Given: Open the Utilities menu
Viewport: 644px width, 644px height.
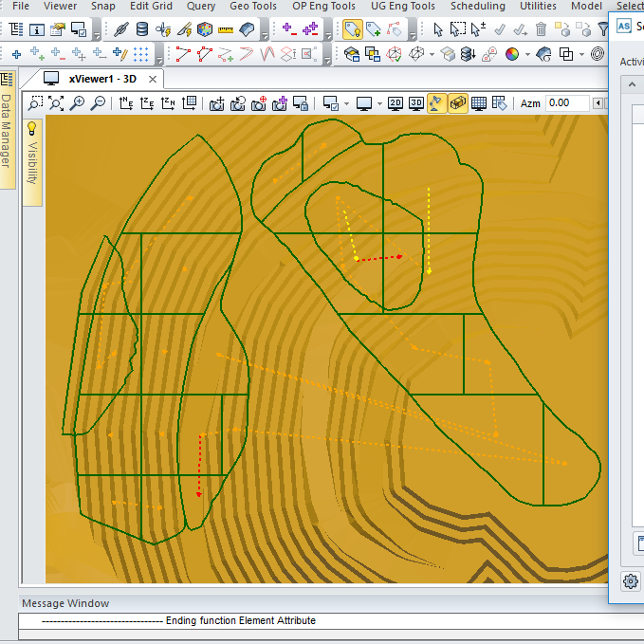Looking at the screenshot, I should click(x=538, y=6).
